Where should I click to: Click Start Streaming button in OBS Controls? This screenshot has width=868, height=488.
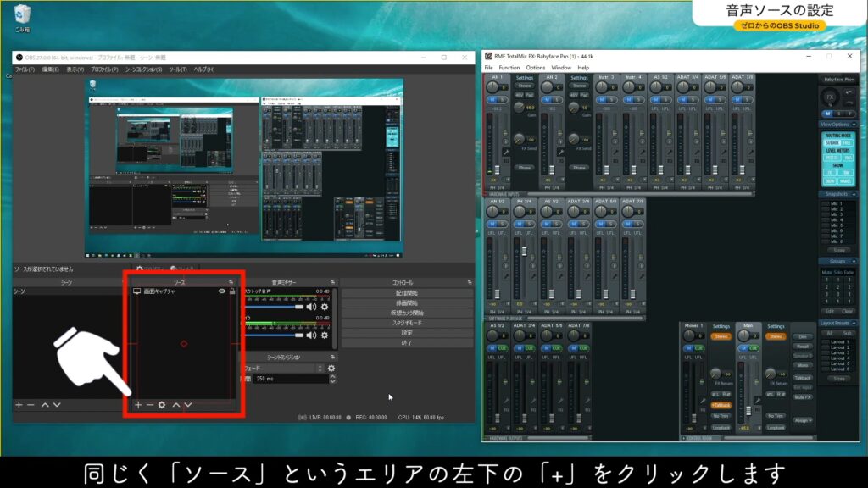(x=407, y=292)
